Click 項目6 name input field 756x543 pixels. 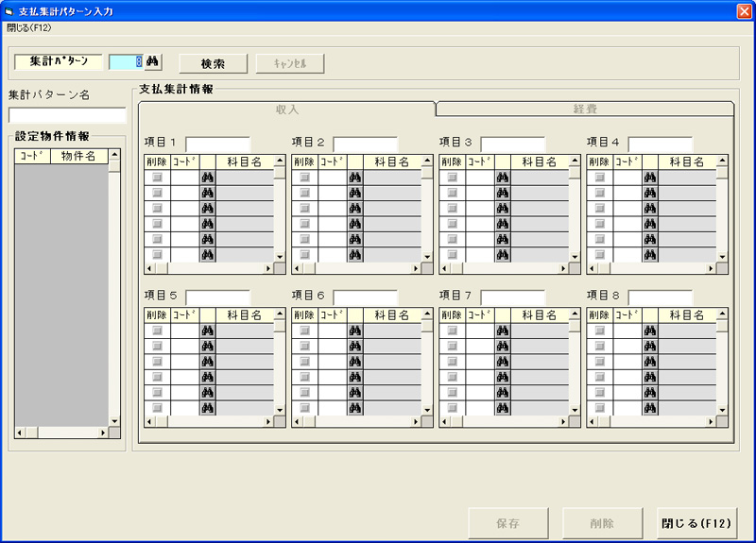pos(366,297)
